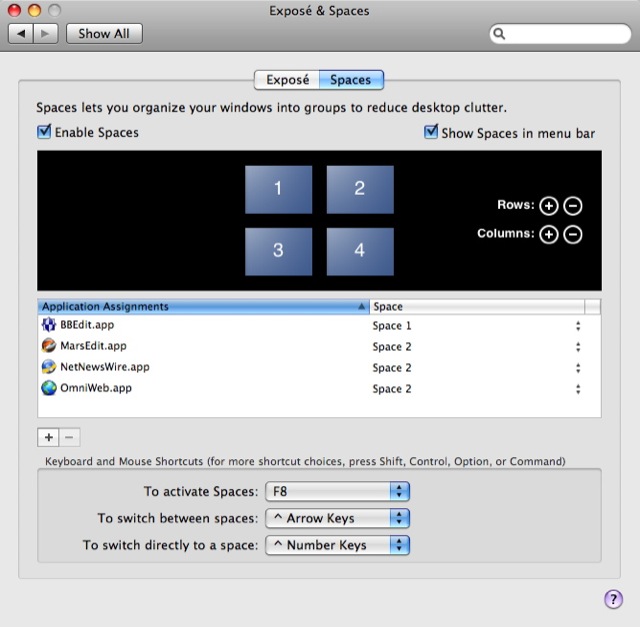Remove a row with Rows minus icon
640x627 pixels.
pyautogui.click(x=573, y=206)
